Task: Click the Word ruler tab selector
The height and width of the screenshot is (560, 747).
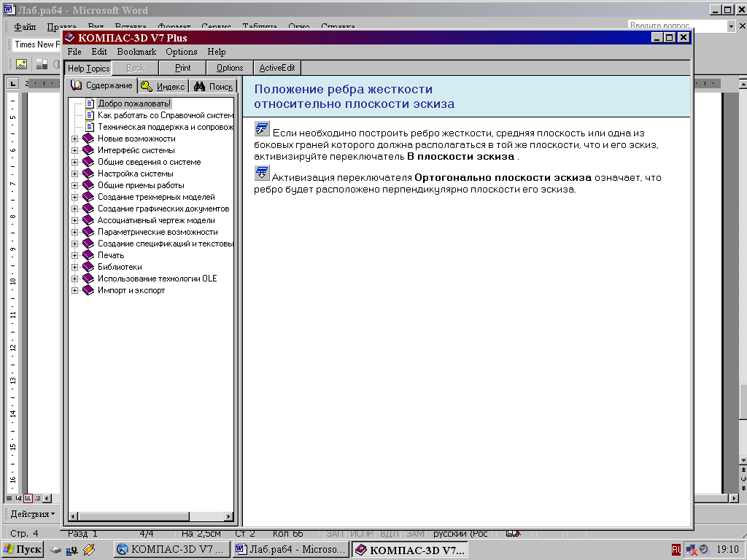Action: 13,84
